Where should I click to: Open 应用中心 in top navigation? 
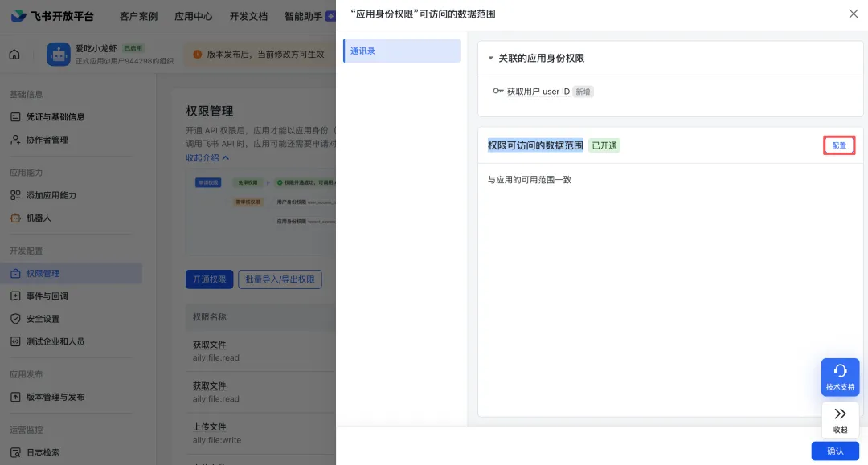tap(193, 17)
